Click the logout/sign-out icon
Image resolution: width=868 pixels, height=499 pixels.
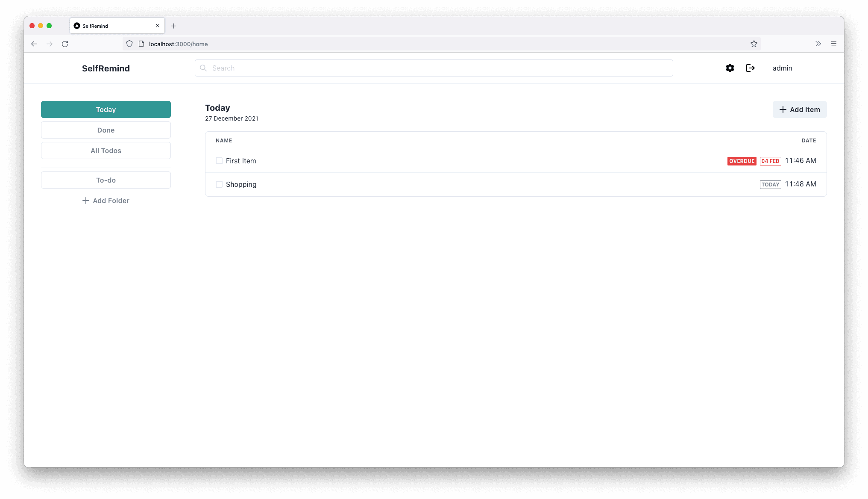click(x=750, y=68)
